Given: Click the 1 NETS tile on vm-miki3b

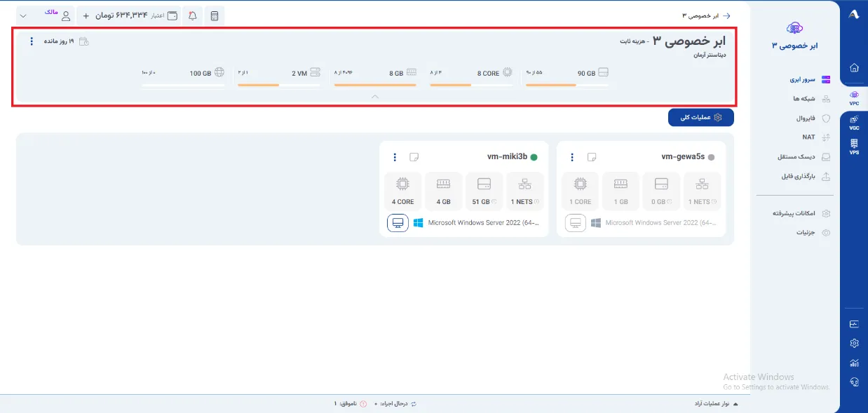Looking at the screenshot, I should pos(524,191).
